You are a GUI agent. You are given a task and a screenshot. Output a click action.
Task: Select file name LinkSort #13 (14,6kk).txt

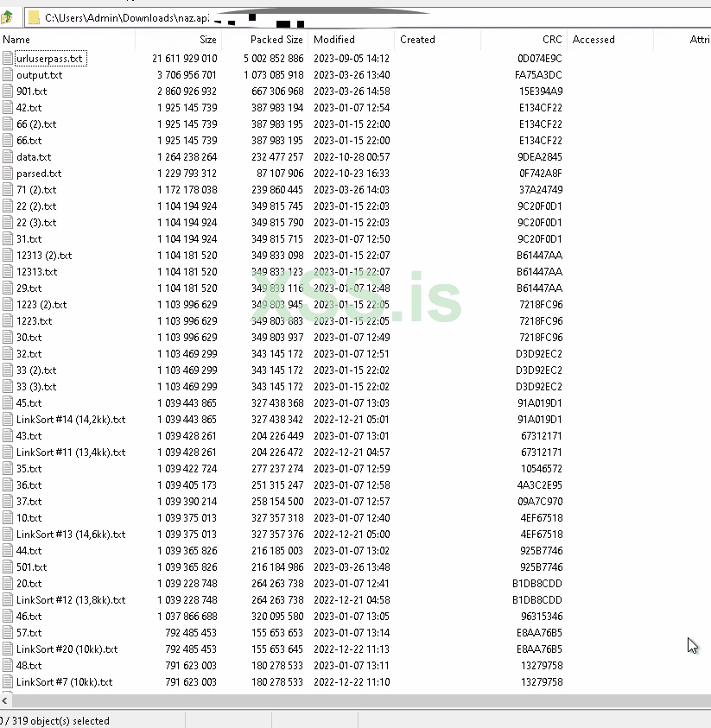pyautogui.click(x=71, y=535)
